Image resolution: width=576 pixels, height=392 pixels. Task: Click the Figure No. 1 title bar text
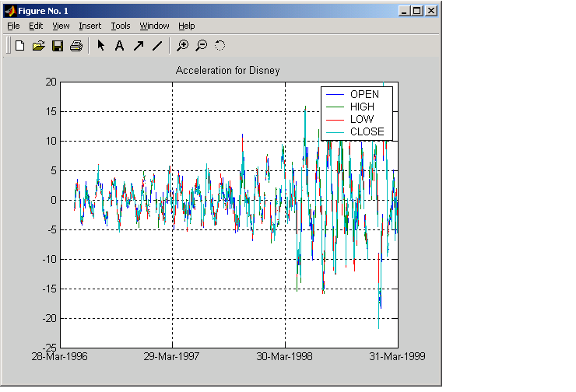[44, 11]
